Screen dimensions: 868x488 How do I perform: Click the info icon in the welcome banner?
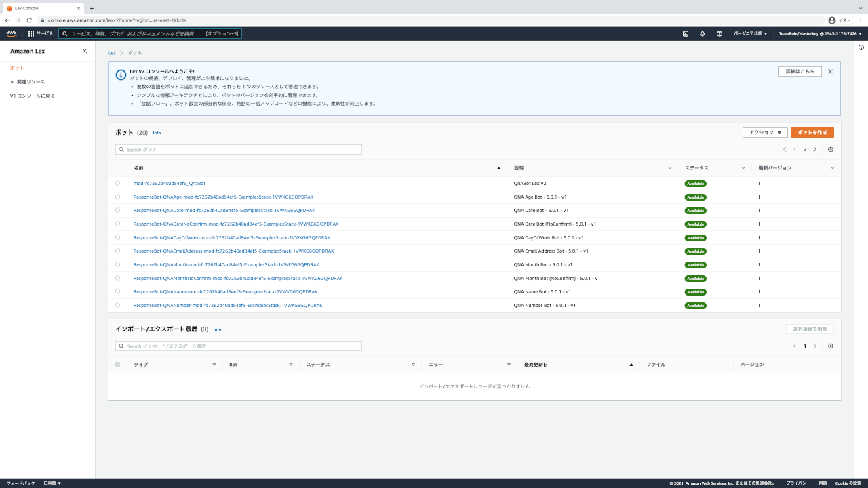coord(121,75)
